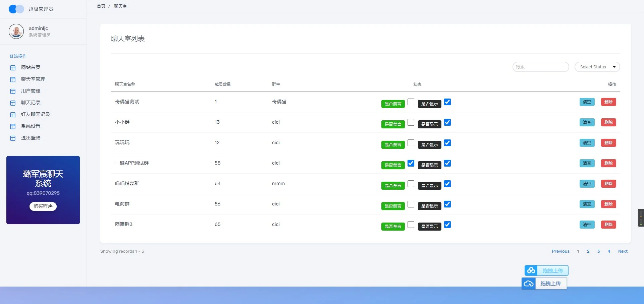The height and width of the screenshot is (304, 644).
Task: Click the Next pagination link
Action: pyautogui.click(x=623, y=251)
